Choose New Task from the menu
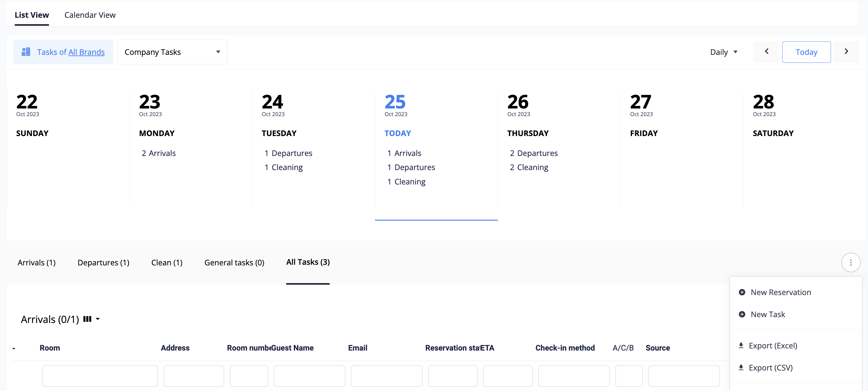868x391 pixels. coord(768,314)
